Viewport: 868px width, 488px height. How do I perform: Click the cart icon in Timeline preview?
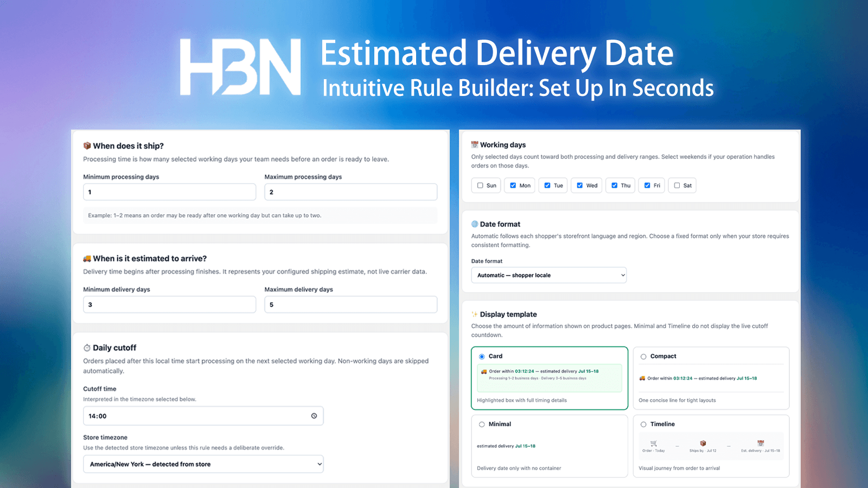point(654,443)
